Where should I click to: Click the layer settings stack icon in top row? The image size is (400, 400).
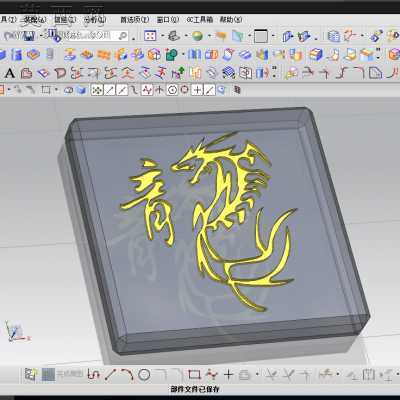tap(333, 36)
